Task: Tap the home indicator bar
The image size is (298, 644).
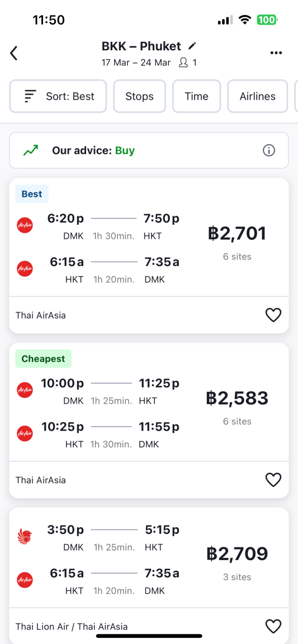Action: click(149, 636)
